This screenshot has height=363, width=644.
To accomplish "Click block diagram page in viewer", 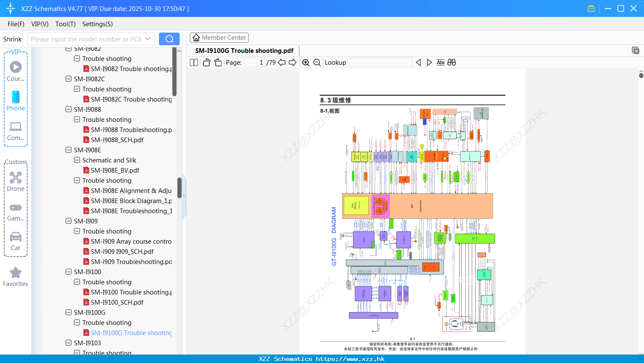I will tap(412, 212).
